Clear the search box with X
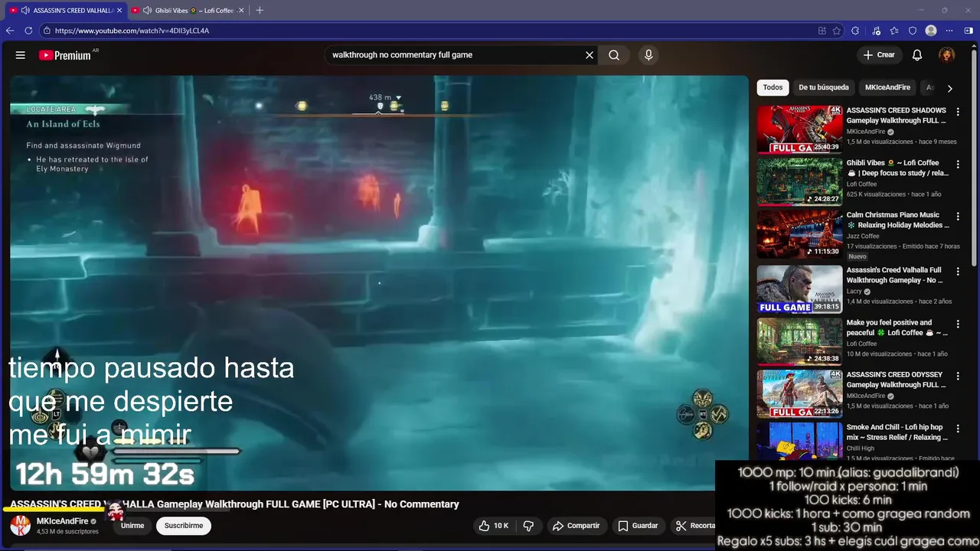 pyautogui.click(x=590, y=55)
